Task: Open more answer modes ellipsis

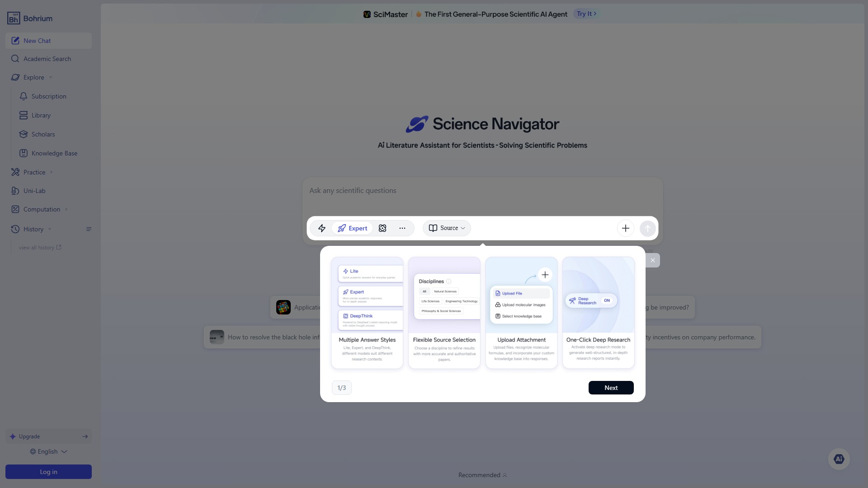Action: pos(402,228)
